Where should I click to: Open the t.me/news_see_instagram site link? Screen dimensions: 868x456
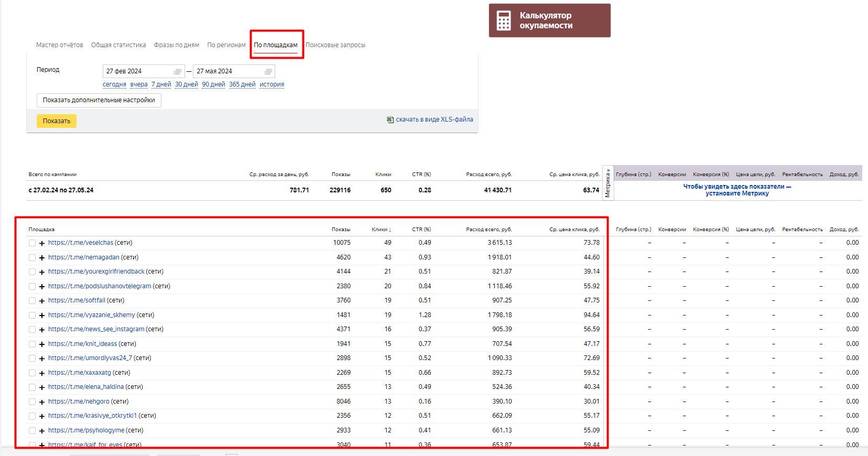click(96, 329)
